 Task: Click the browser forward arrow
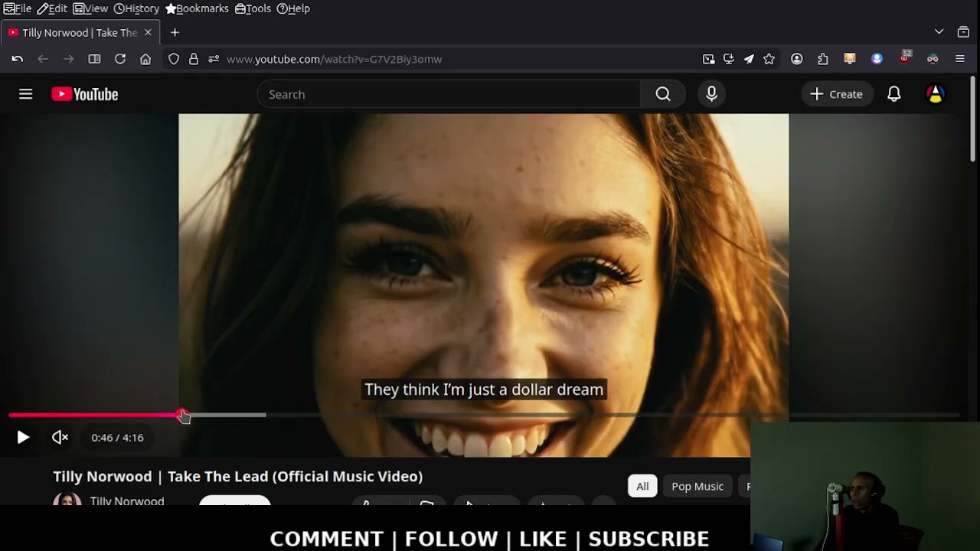(69, 59)
